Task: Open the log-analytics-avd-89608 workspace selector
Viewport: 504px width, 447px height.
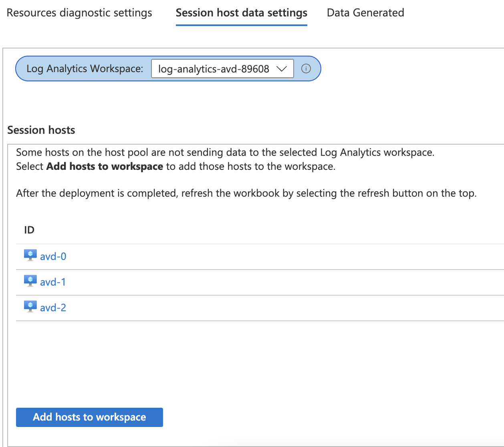Action: point(214,68)
